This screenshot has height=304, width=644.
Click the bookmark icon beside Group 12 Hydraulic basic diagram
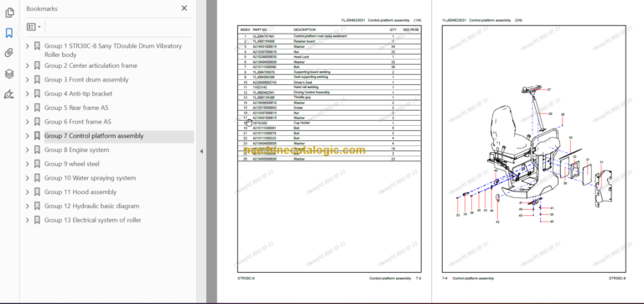(x=37, y=206)
